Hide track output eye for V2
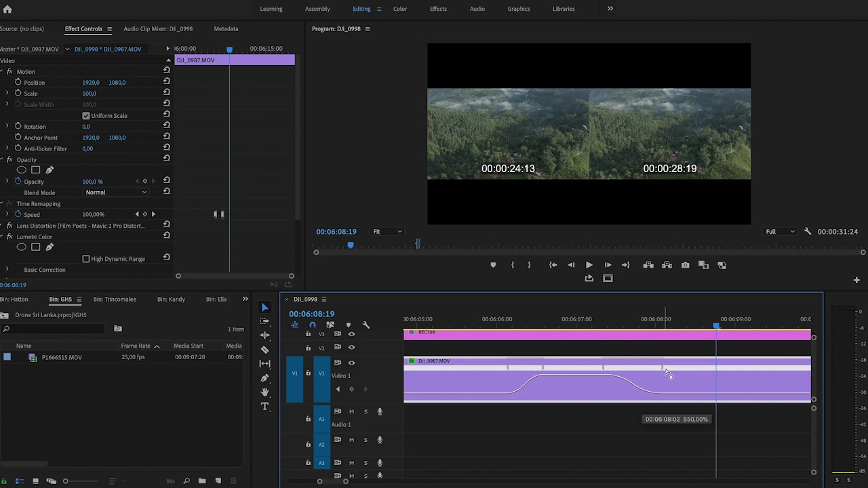868x488 pixels. click(x=351, y=347)
